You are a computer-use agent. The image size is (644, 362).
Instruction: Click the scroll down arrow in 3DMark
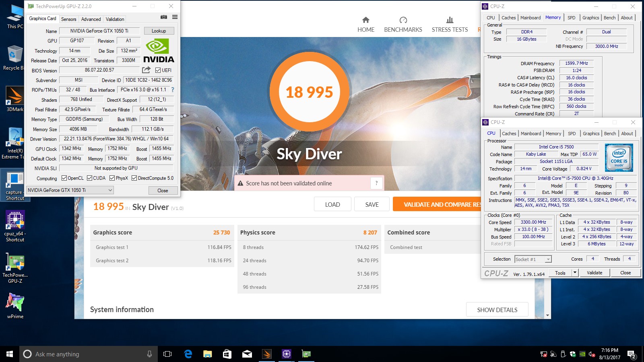547,315
